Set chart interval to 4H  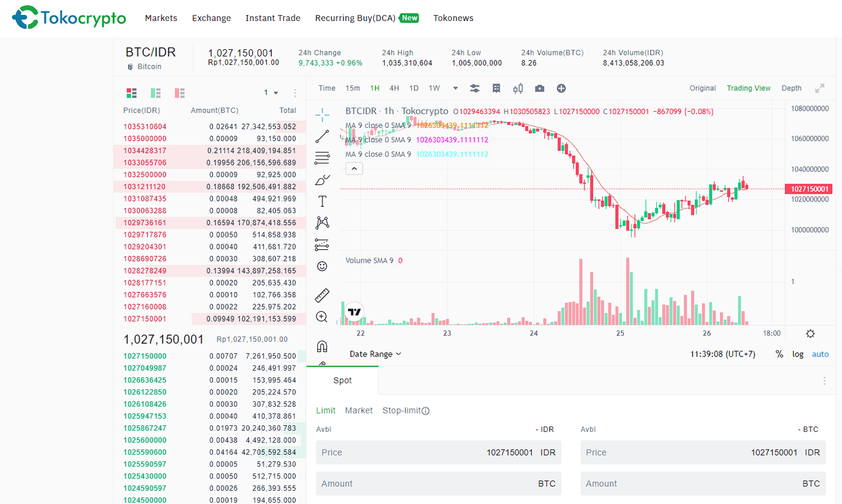(394, 88)
